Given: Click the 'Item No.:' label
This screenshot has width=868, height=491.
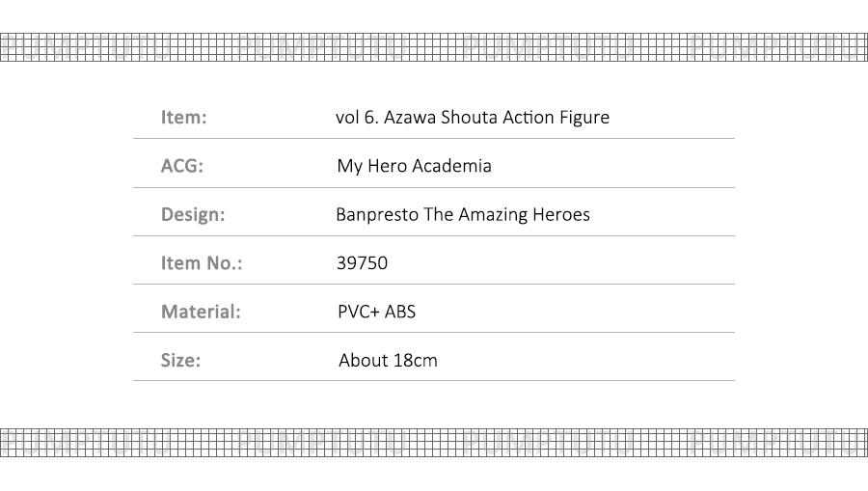Looking at the screenshot, I should coord(201,262).
